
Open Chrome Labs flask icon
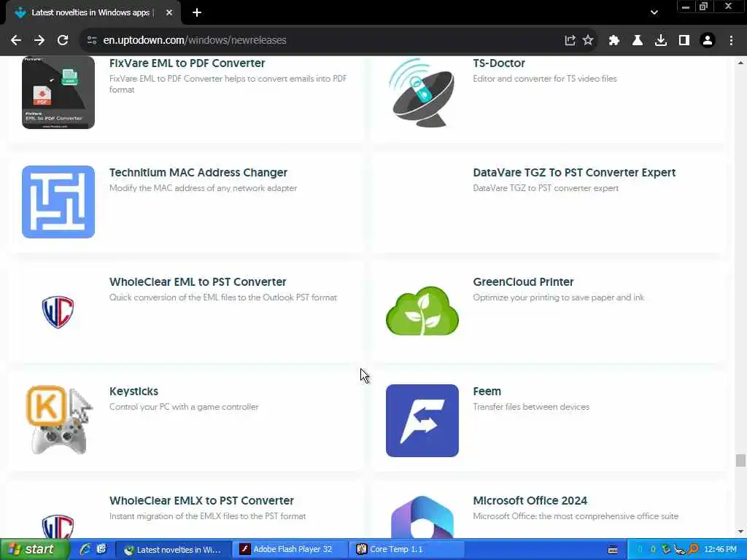coord(637,41)
